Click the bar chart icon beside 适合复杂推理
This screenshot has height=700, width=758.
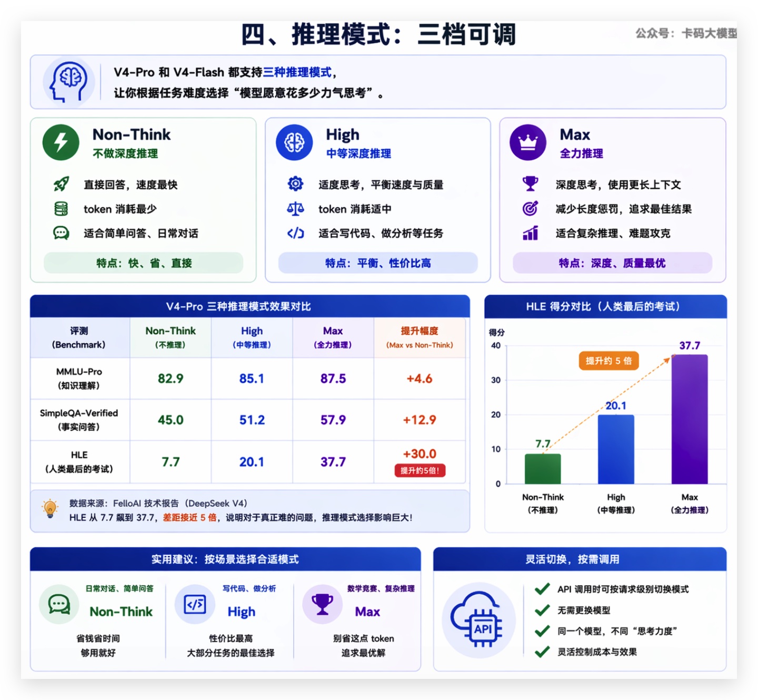530,233
